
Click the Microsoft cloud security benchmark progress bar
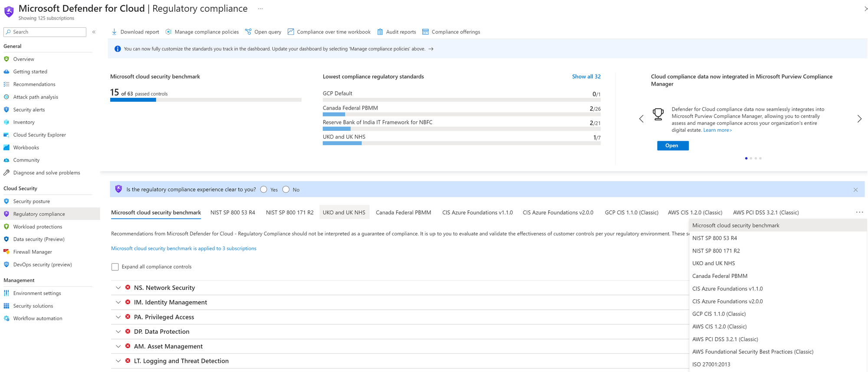click(x=206, y=100)
